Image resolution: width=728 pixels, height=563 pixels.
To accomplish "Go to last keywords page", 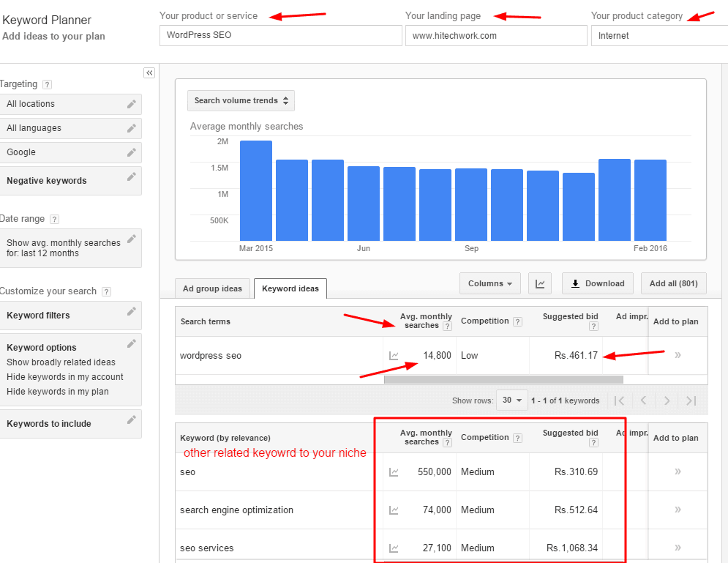I will 691,400.
